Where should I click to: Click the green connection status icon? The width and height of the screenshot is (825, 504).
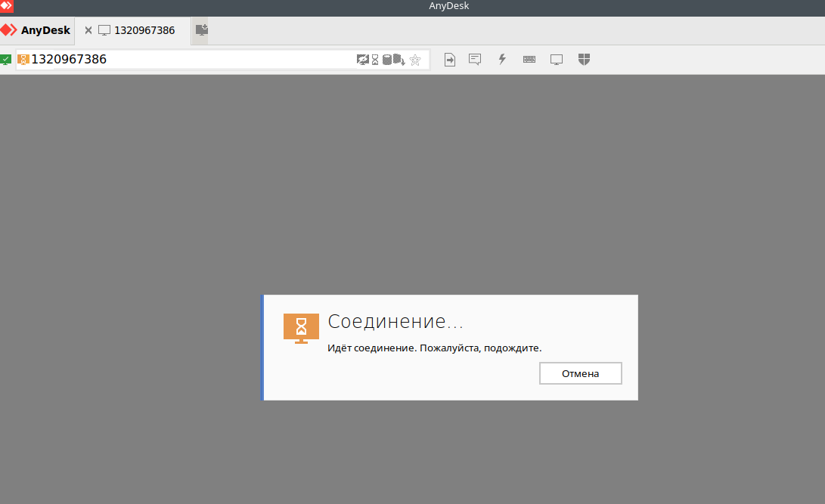[6, 60]
